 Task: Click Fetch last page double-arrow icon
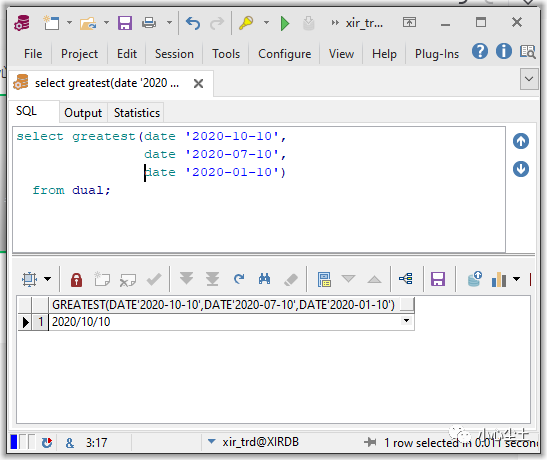click(212, 279)
